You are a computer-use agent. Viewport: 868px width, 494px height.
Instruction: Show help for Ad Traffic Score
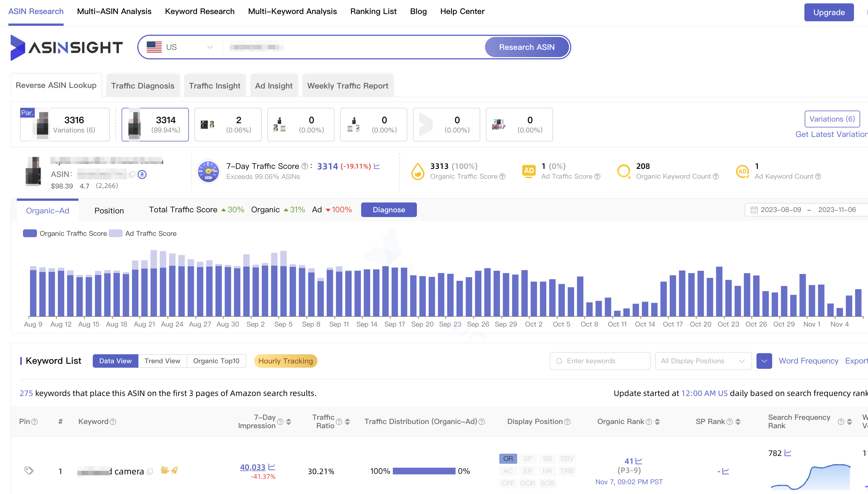[597, 176]
